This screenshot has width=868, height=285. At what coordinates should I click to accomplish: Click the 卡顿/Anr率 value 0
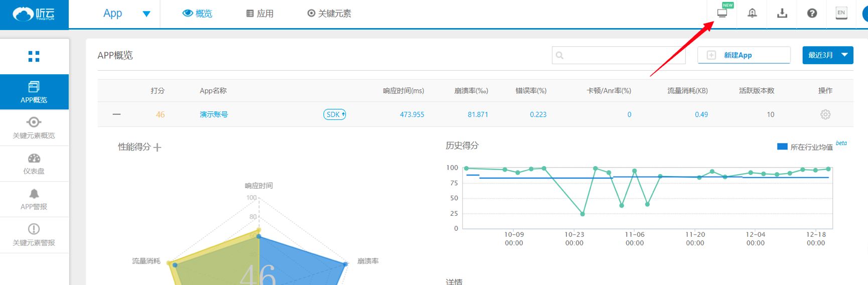click(629, 114)
